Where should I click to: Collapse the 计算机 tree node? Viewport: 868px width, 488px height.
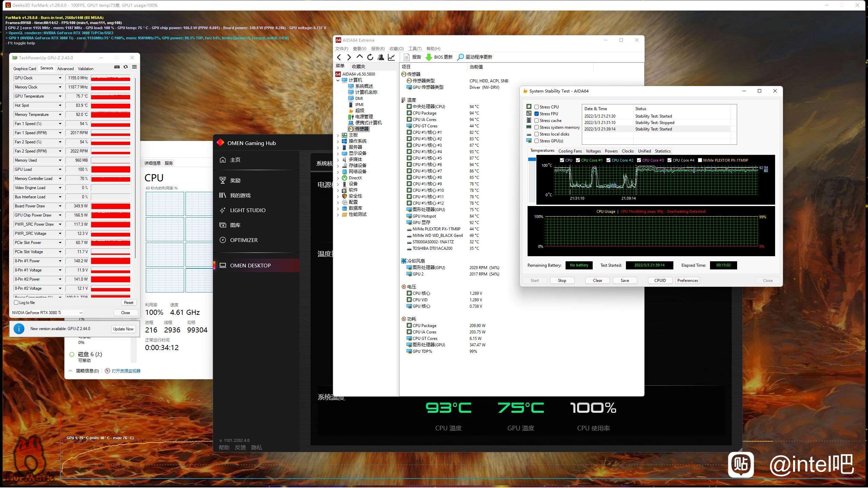(338, 80)
